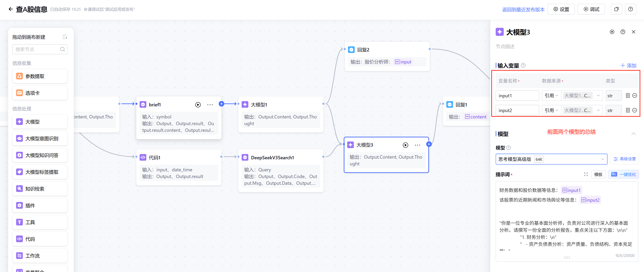Collapse the node panel via its header icon
Screen dimensions: 644x272
(65, 37)
